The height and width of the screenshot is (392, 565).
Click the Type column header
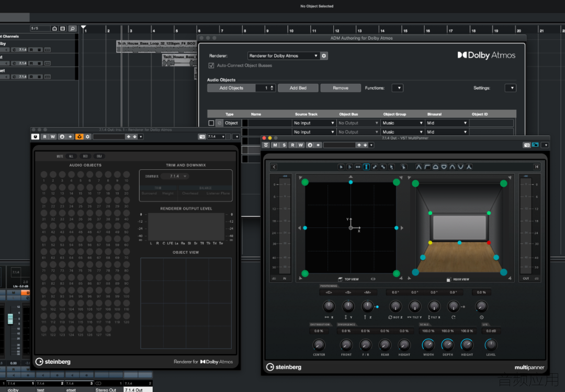coord(230,114)
